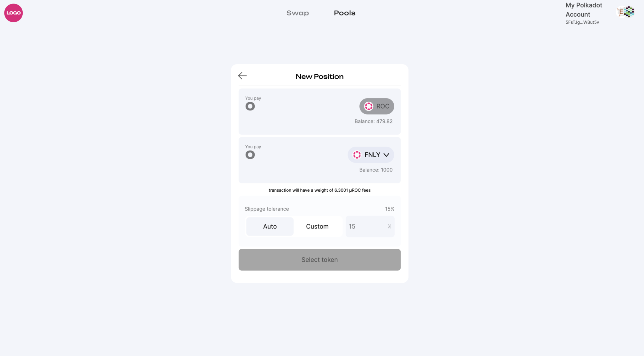Click the back arrow beside New Position
Screen dimensions: 644x356
pyautogui.click(x=242, y=76)
